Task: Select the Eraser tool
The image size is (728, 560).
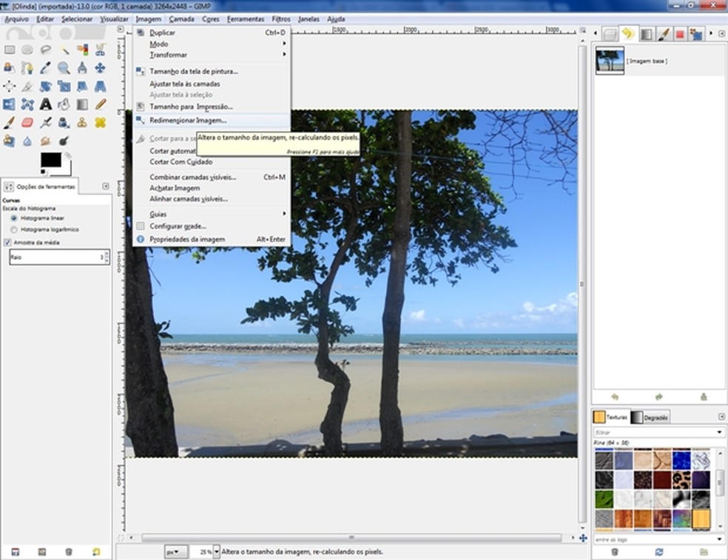Action: (27, 123)
